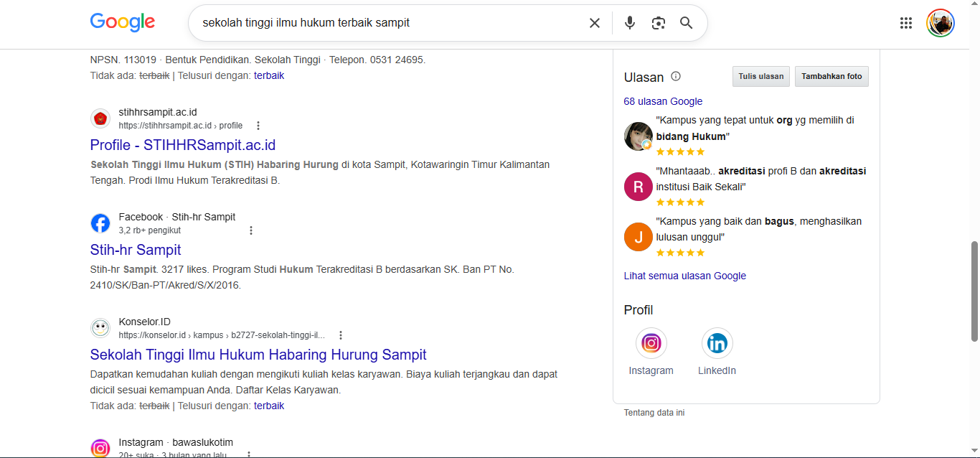Focus the search query input field
The image size is (980, 458).
coord(387,23)
